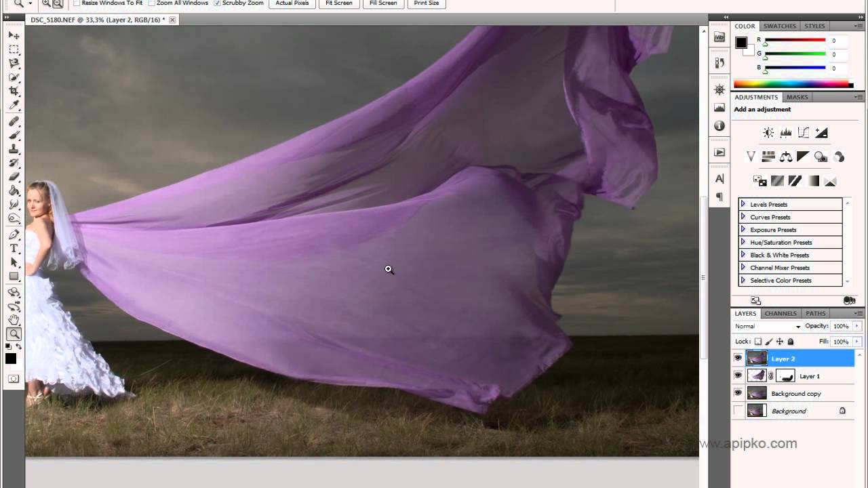Expand Levels Presets list
The height and width of the screenshot is (488, 868).
[x=743, y=204]
